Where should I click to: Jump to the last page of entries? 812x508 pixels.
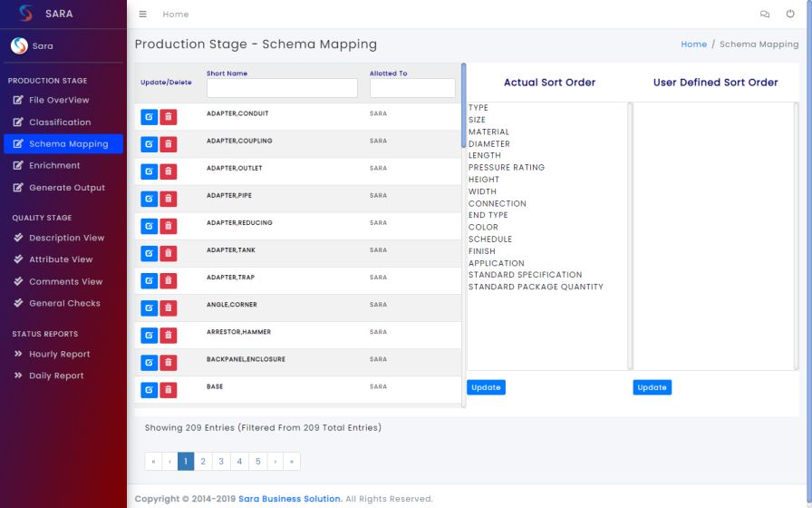click(x=292, y=462)
